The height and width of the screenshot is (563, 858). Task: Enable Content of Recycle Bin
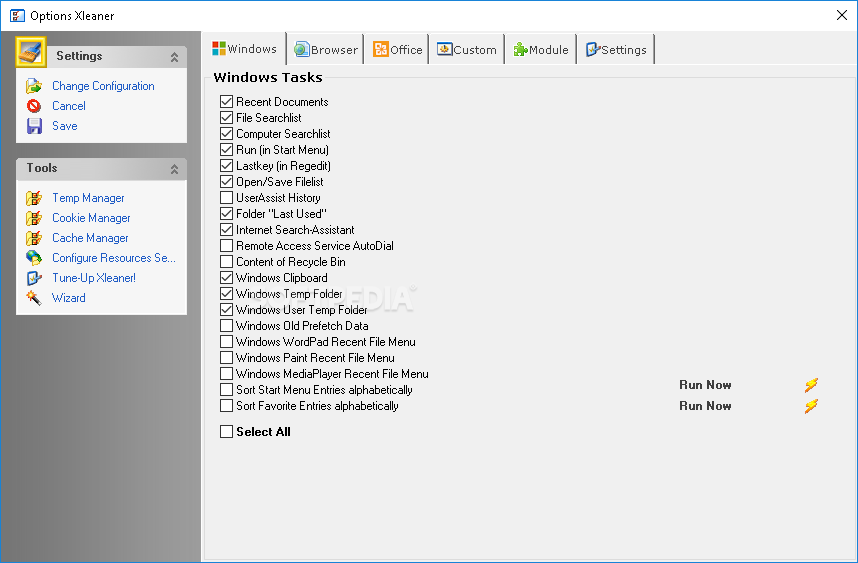click(x=227, y=262)
